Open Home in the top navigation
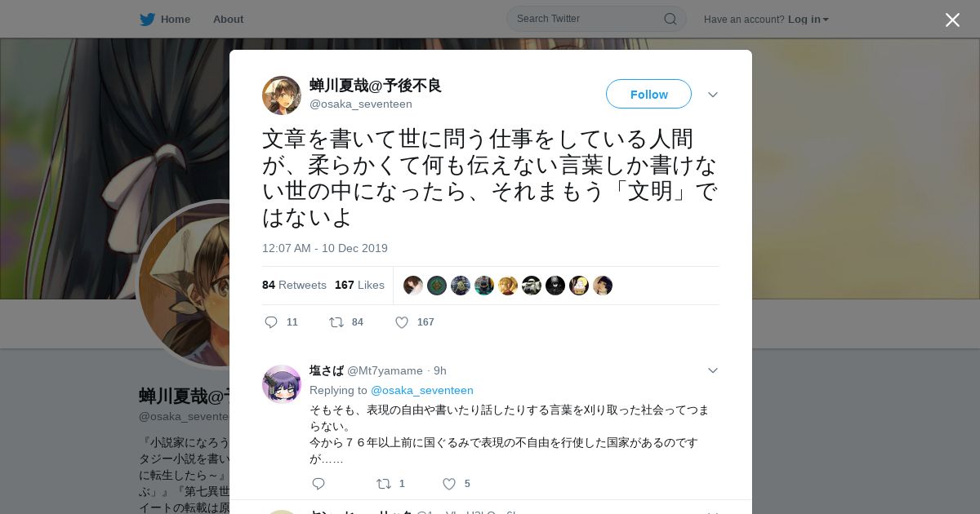The image size is (980, 514). tap(176, 19)
